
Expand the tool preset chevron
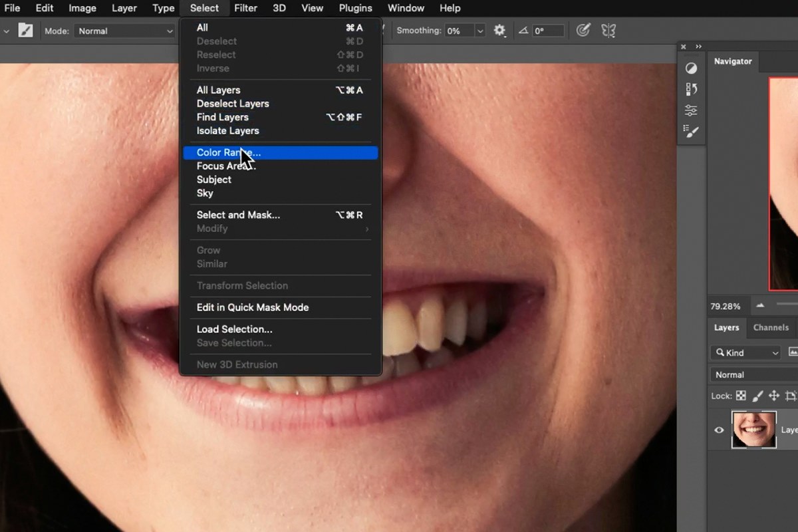click(6, 31)
